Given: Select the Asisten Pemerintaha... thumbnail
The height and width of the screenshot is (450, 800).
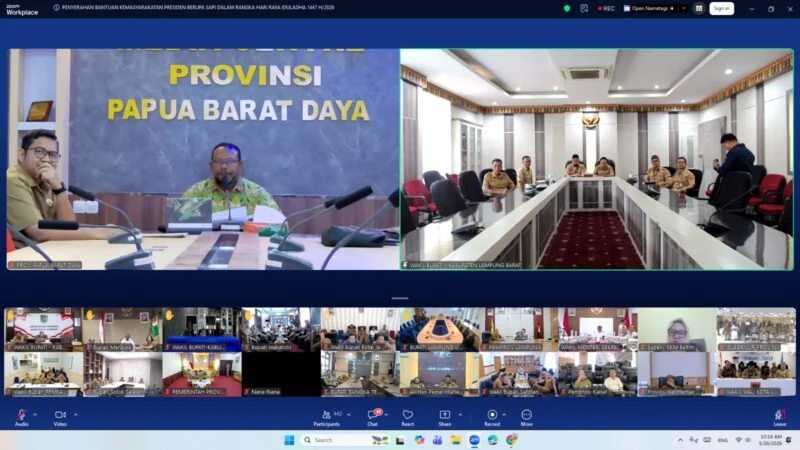Looking at the screenshot, I should (x=439, y=374).
